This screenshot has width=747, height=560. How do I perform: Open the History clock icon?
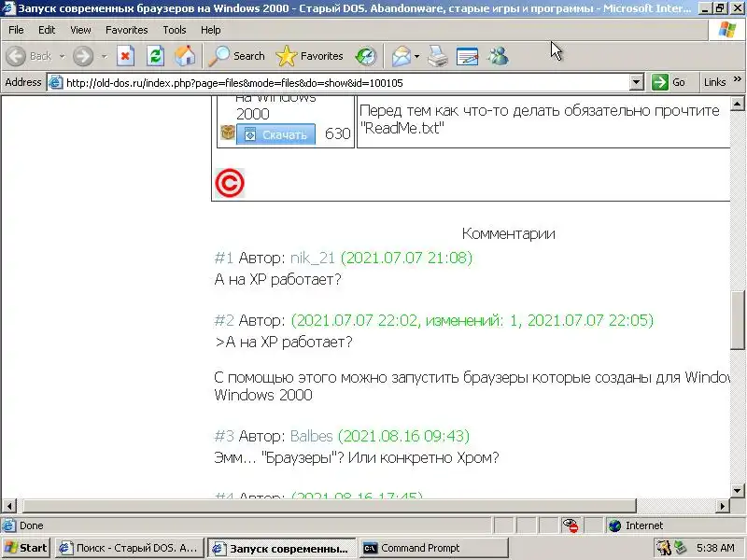365,56
